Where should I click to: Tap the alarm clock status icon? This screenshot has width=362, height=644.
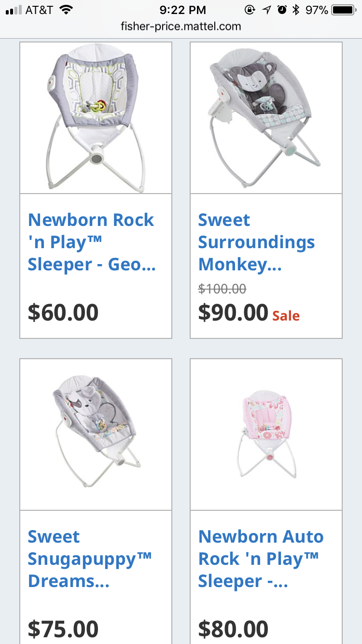click(x=282, y=10)
